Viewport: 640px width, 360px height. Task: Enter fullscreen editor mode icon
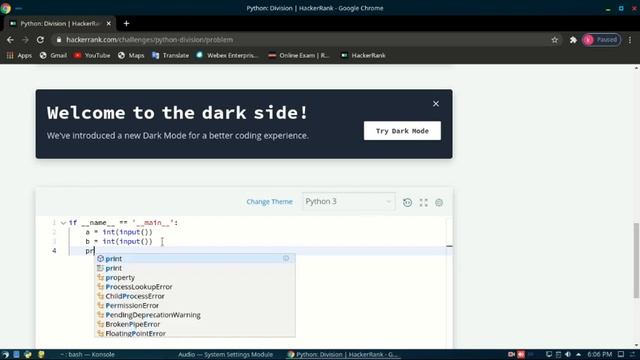(x=423, y=202)
